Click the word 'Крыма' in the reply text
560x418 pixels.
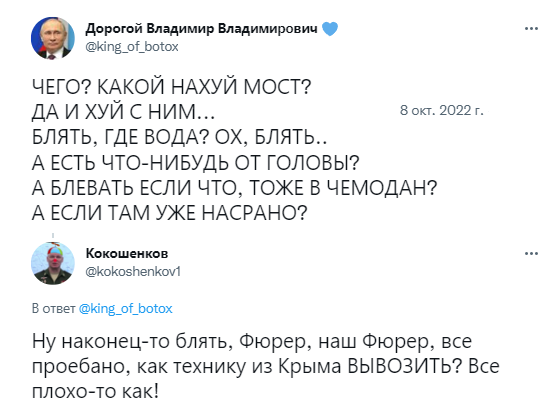pos(309,367)
